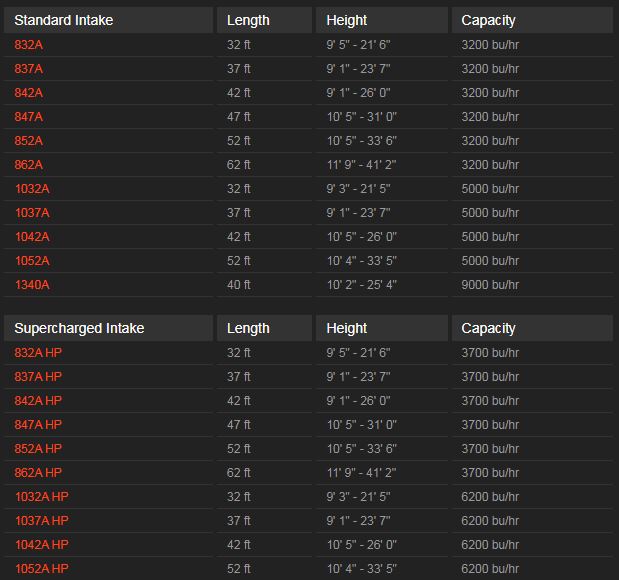Open the 1042A HP model link
The image size is (619, 580).
41,545
